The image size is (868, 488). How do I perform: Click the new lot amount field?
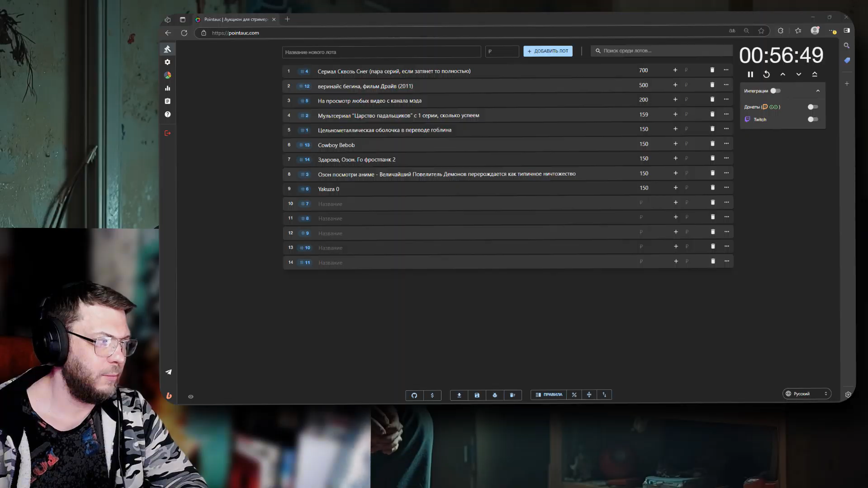(x=502, y=52)
